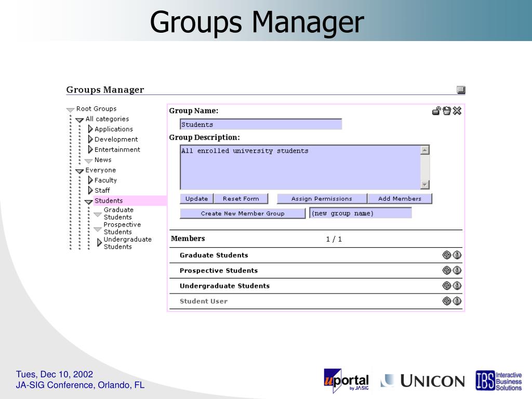Click the Group Name input field
Image resolution: width=532 pixels, height=399 pixels.
(x=261, y=124)
